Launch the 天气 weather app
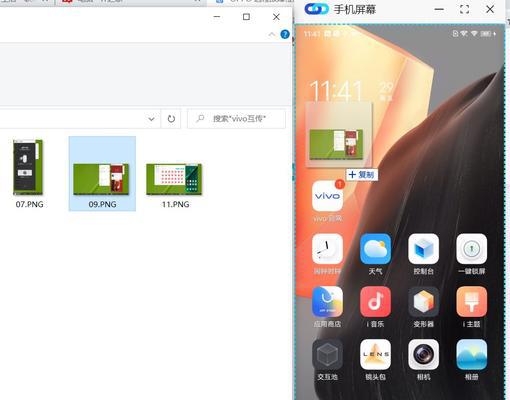Viewport: 510px width, 400px height. pos(375,249)
